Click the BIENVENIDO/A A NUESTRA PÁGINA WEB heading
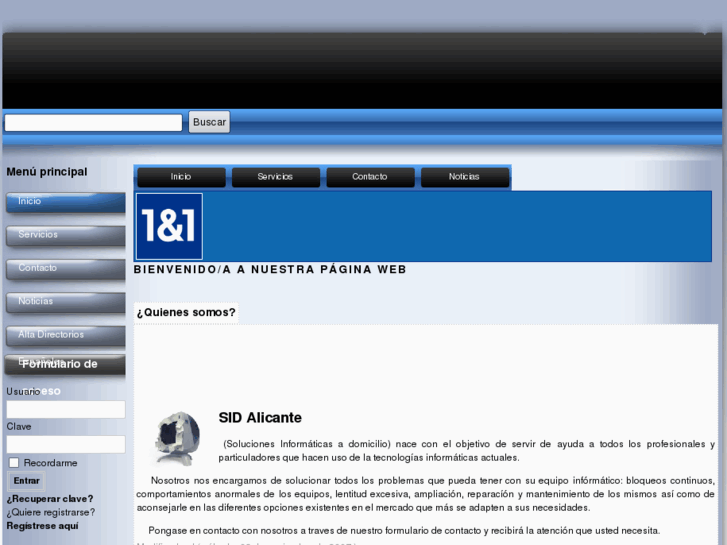The width and height of the screenshot is (727, 545). [x=270, y=269]
